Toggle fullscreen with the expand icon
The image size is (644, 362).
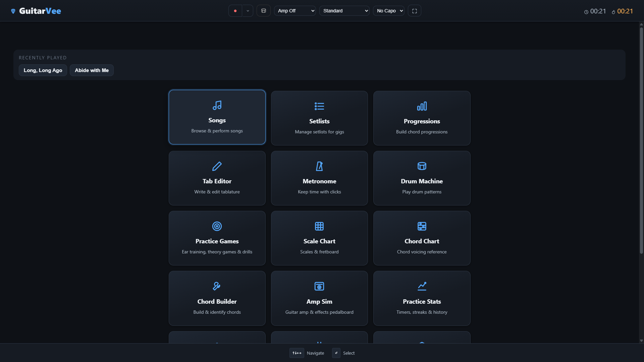[415, 11]
